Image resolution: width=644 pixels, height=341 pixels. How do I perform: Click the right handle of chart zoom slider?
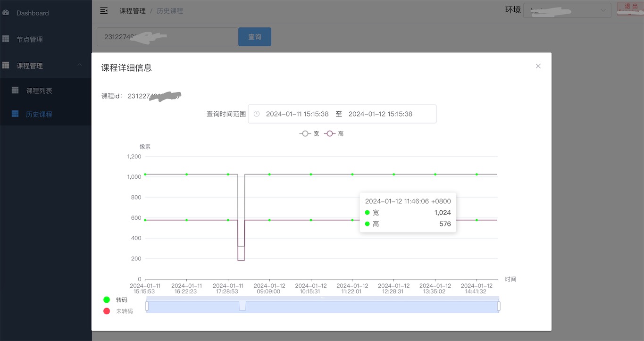point(499,307)
